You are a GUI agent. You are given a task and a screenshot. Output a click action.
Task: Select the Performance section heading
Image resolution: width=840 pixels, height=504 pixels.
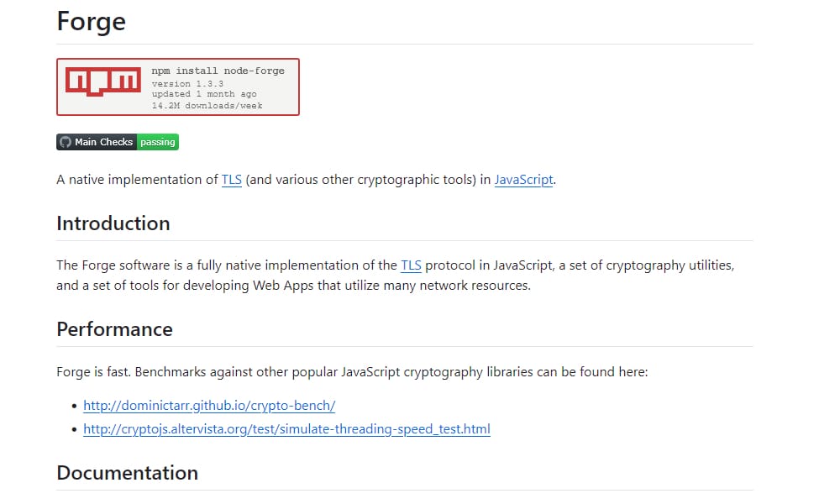click(114, 329)
